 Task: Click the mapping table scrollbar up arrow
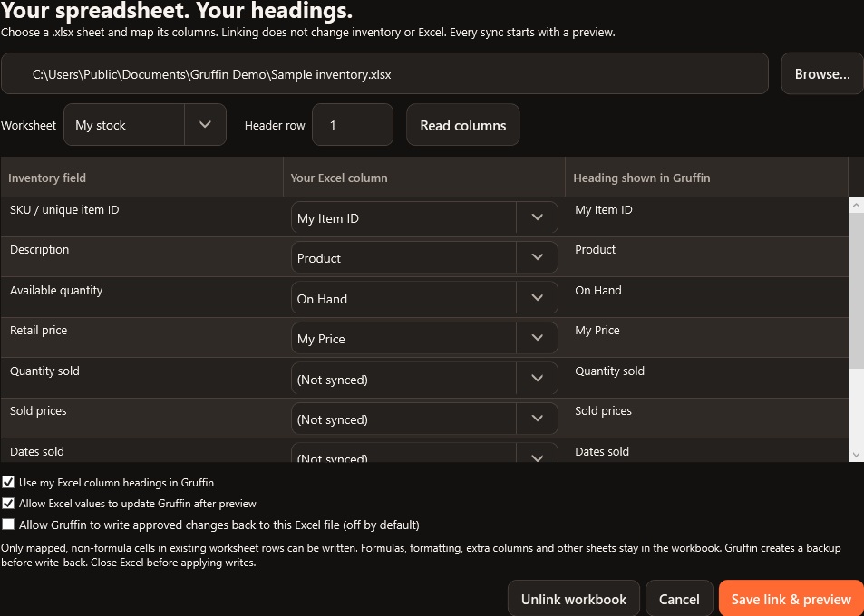[856, 205]
